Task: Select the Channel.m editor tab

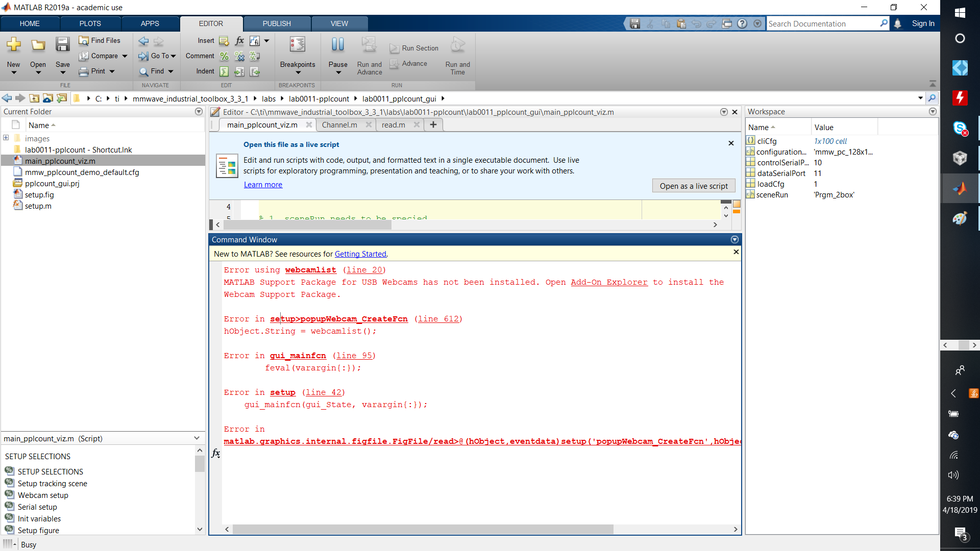Action: pos(339,125)
